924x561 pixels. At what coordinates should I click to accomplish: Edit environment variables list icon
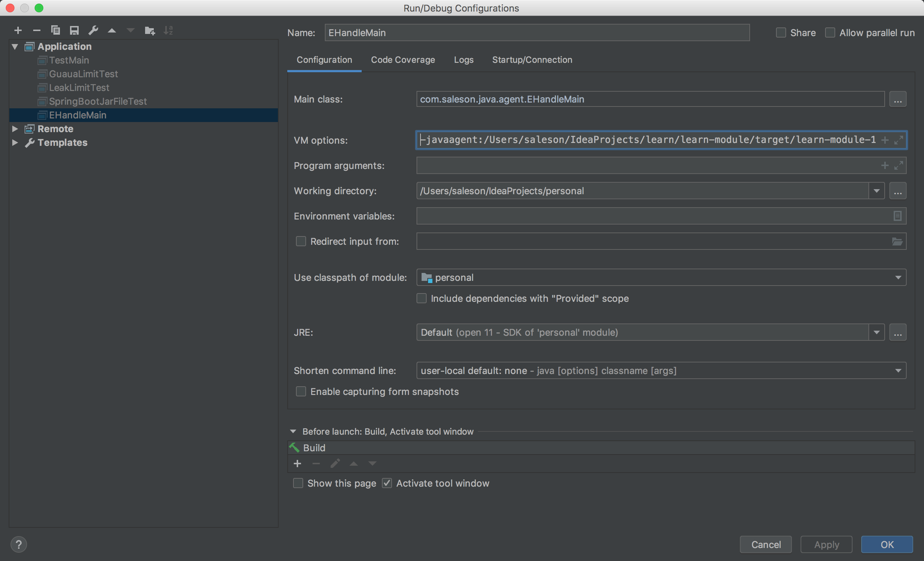click(897, 216)
